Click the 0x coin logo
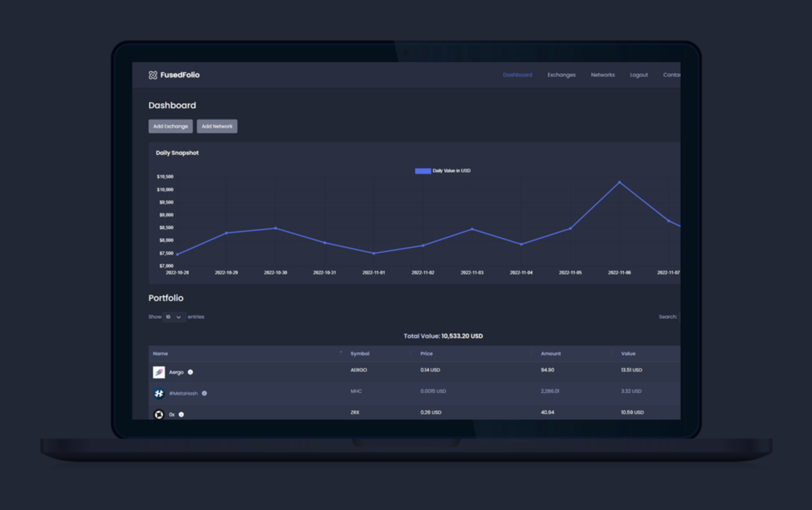Image resolution: width=812 pixels, height=510 pixels. coord(159,414)
